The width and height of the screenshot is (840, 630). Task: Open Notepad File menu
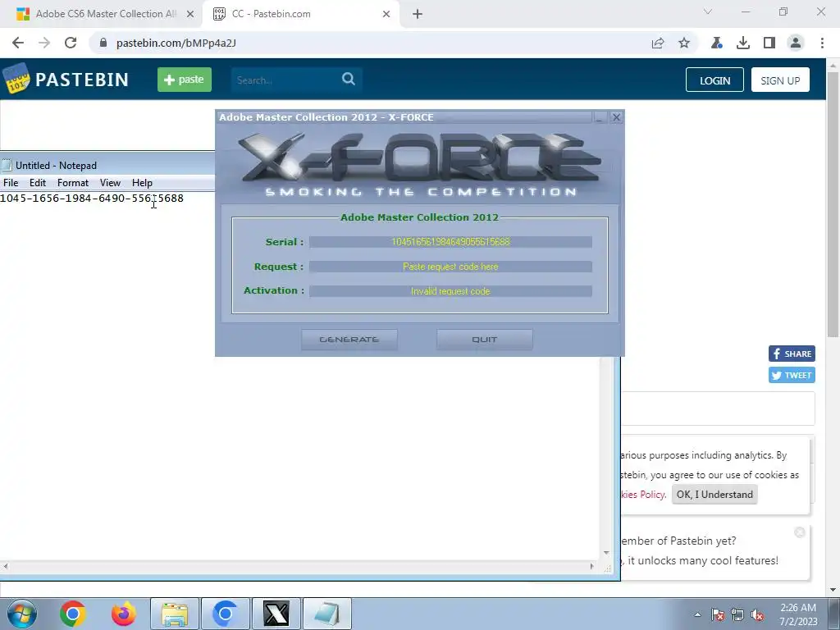tap(11, 183)
